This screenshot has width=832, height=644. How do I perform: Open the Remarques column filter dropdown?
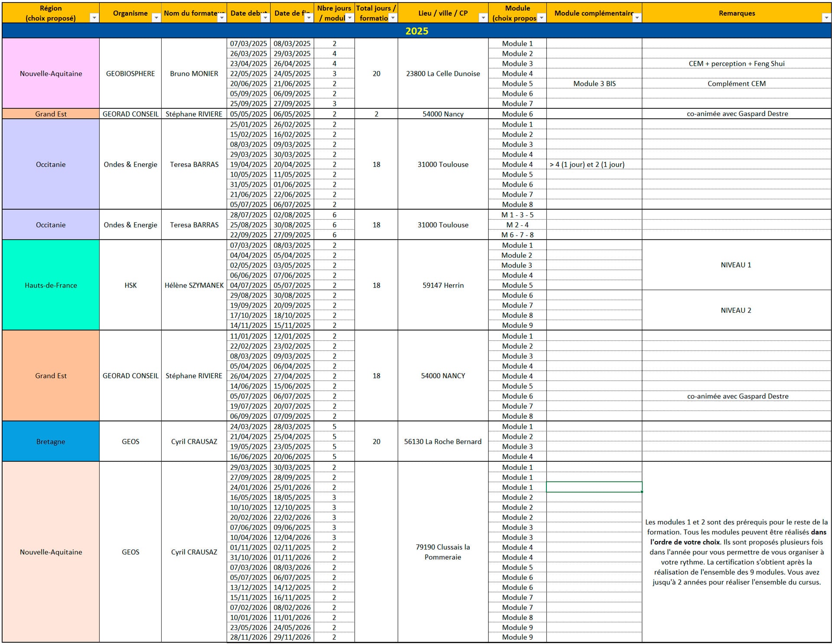pos(825,18)
